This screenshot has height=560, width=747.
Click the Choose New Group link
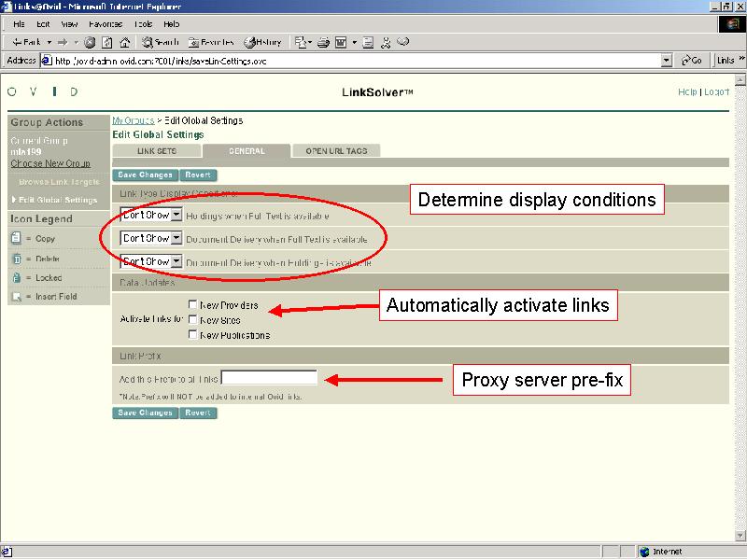50,163
